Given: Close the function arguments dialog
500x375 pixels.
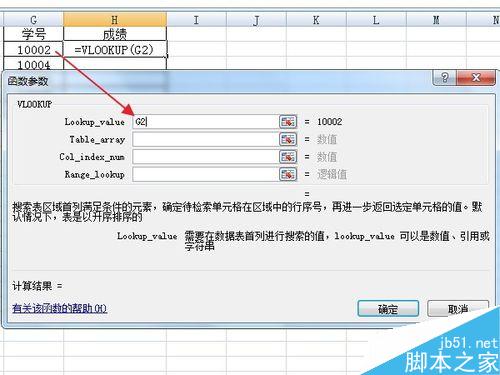Looking at the screenshot, I should point(476,78).
